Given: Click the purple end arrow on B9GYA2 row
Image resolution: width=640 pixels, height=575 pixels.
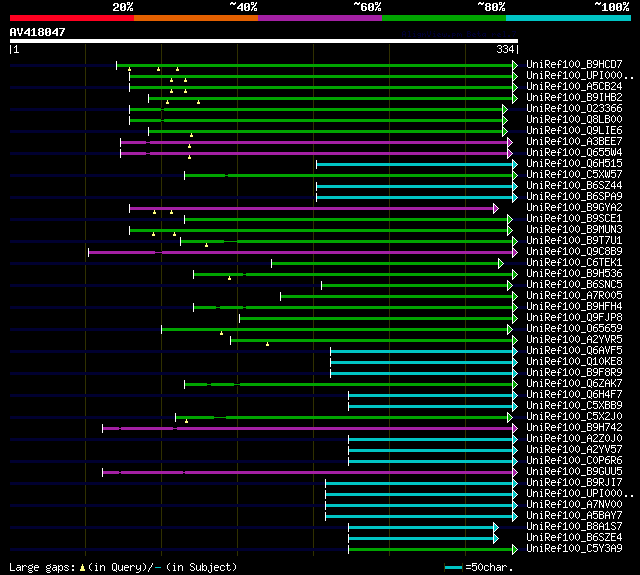Looking at the screenshot, I should 496,209.
